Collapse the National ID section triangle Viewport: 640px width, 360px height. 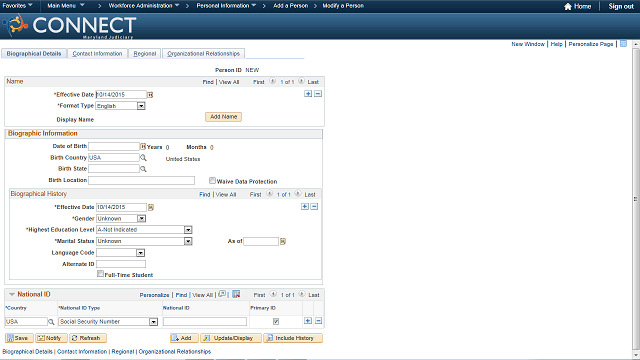click(x=12, y=294)
